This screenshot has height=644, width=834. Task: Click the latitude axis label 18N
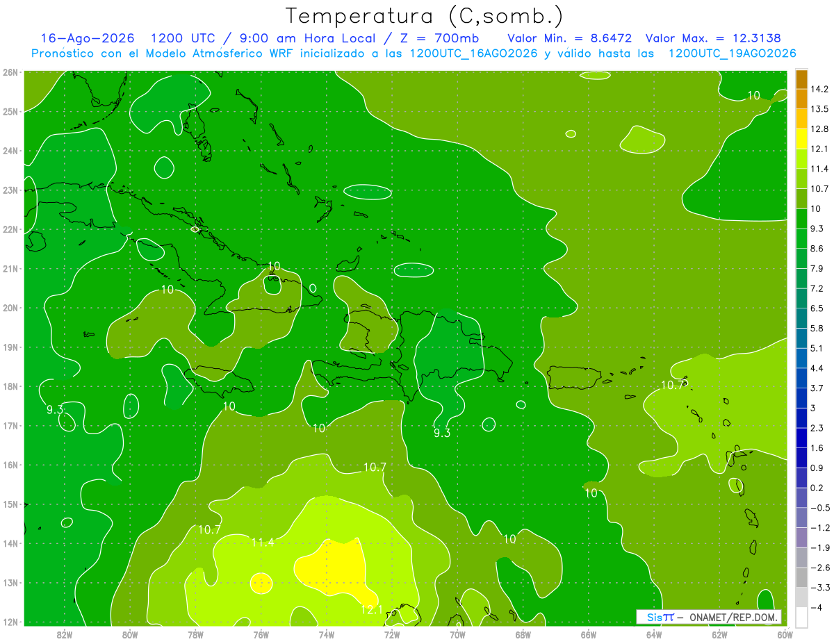pos(10,386)
